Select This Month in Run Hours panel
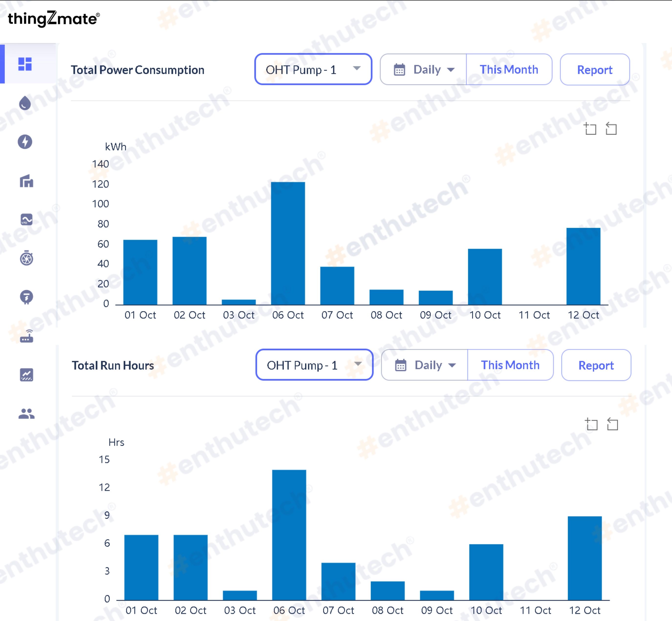 coord(510,365)
